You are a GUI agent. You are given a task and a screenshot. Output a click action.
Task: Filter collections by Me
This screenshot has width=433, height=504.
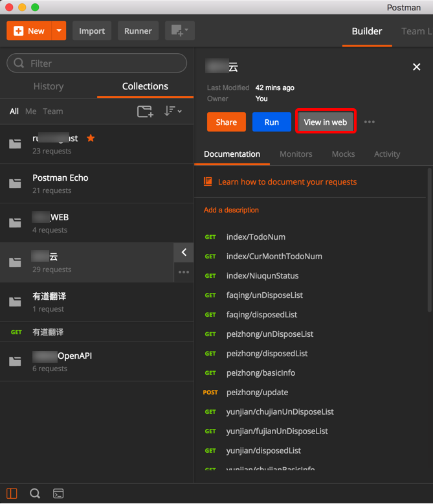click(31, 111)
